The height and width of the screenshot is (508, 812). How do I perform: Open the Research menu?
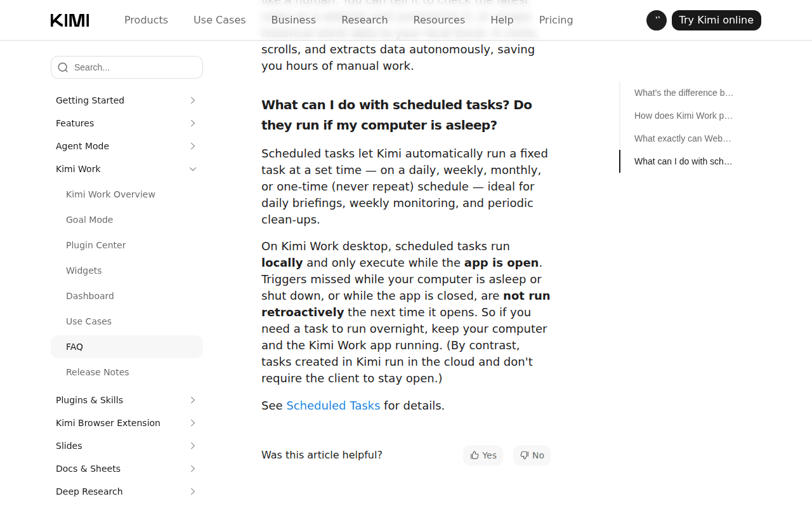(365, 20)
